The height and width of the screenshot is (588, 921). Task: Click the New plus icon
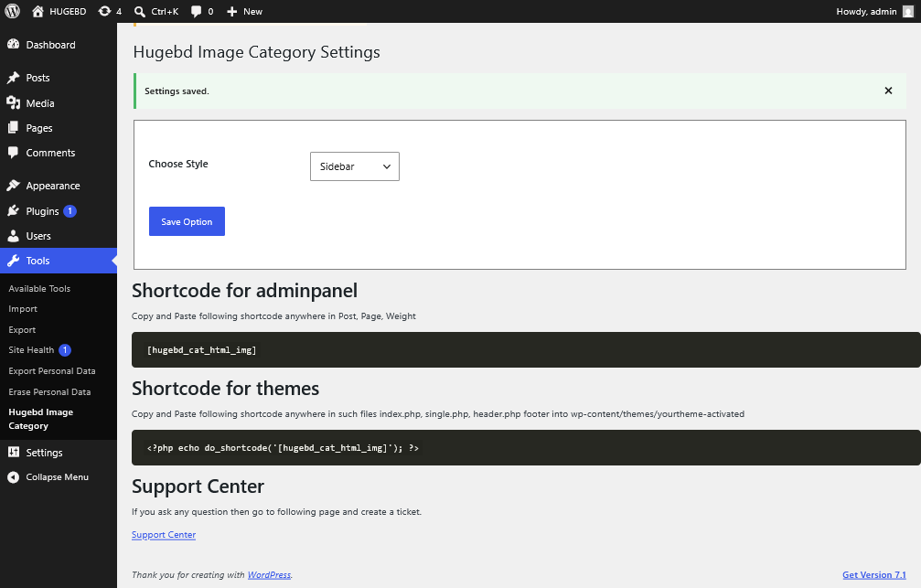click(232, 11)
